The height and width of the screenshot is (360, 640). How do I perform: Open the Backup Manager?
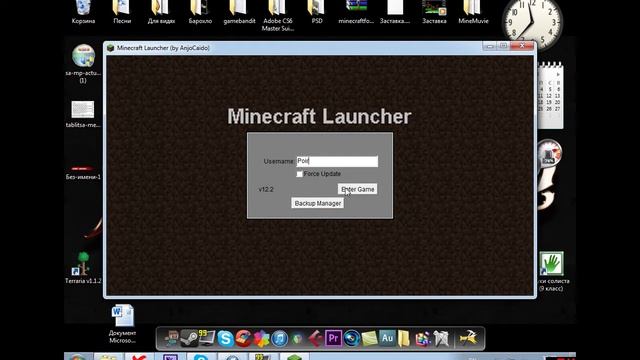(318, 203)
